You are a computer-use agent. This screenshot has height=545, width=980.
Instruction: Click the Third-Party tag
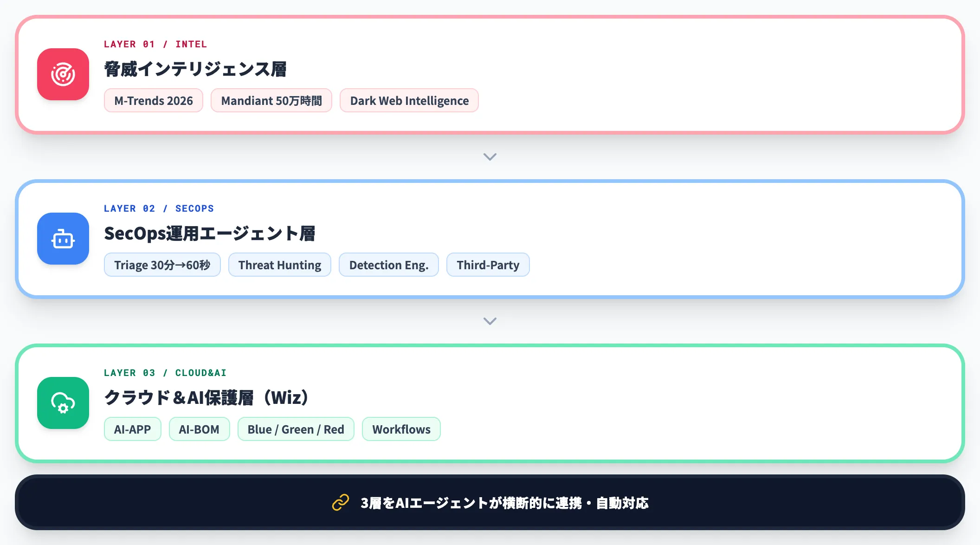coord(488,265)
